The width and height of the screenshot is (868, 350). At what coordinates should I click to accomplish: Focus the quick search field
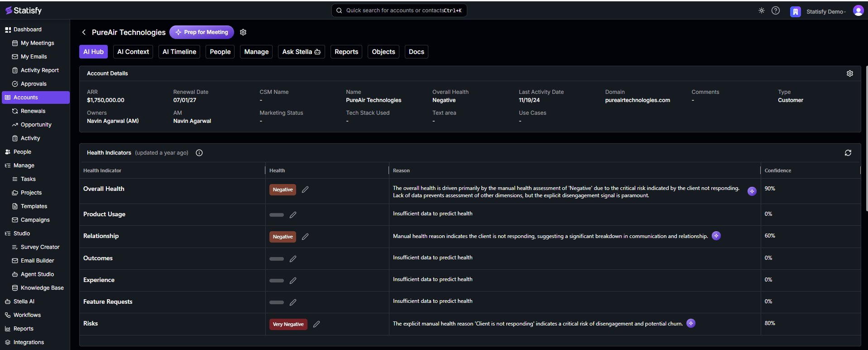(x=399, y=10)
